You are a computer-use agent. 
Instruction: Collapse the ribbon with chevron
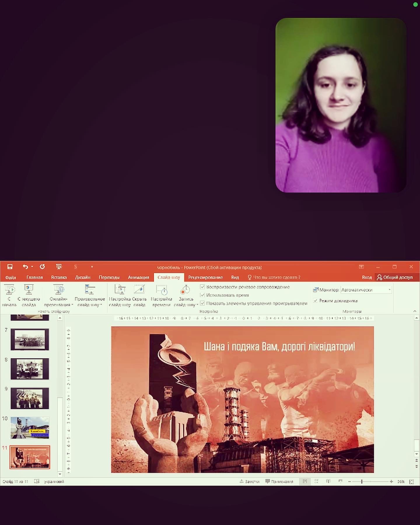[x=414, y=311]
